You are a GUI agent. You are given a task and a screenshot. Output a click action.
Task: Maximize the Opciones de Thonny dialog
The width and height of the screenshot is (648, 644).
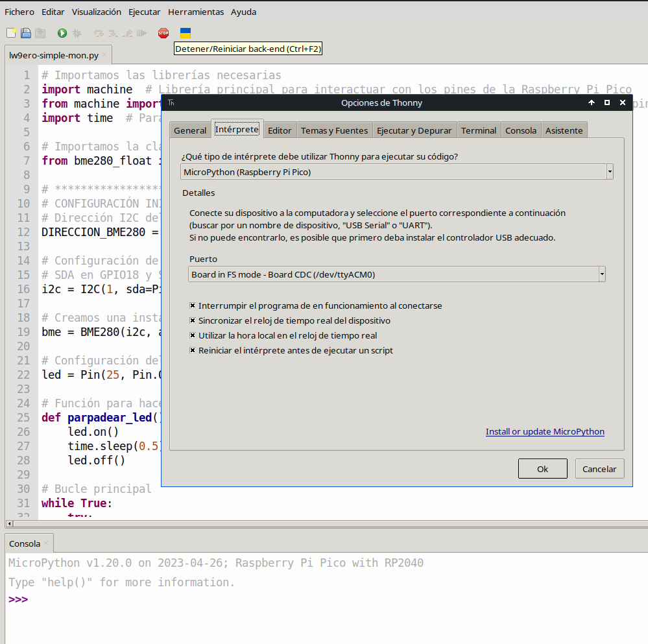[607, 102]
